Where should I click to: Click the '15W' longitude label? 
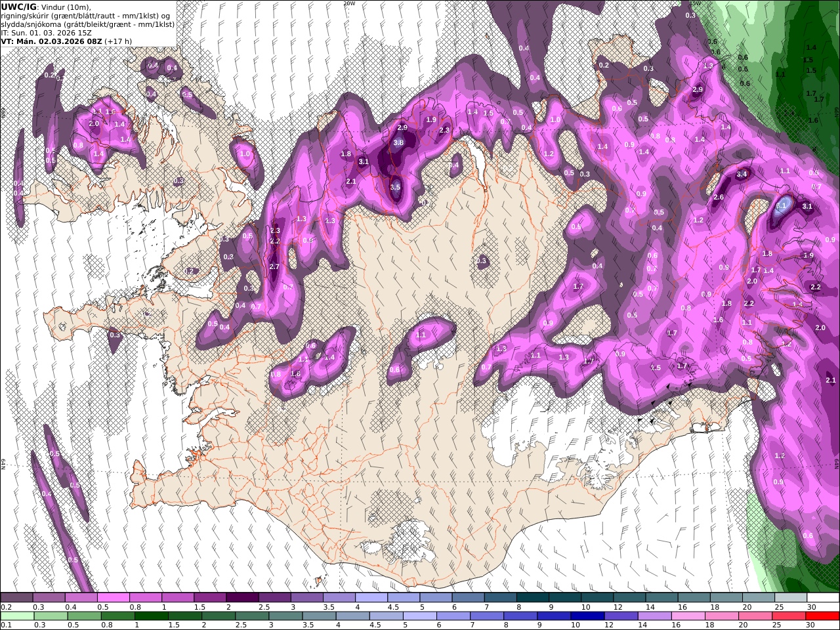coord(696,3)
